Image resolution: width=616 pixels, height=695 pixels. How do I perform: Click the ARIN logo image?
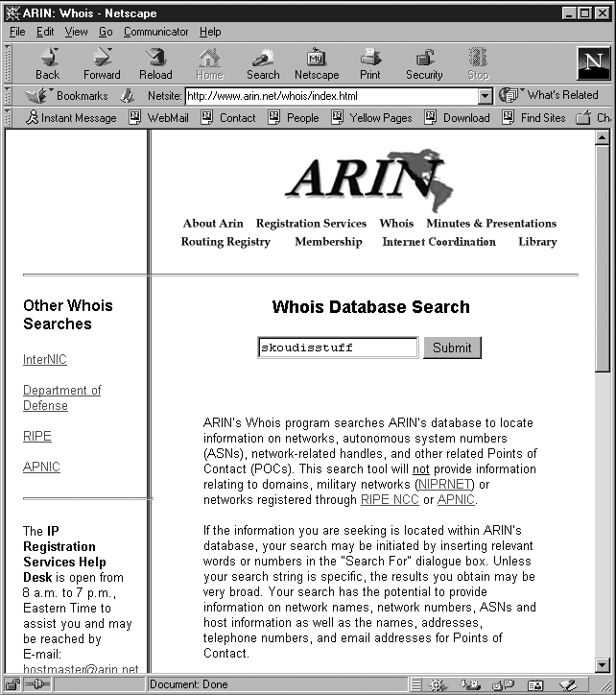(369, 180)
